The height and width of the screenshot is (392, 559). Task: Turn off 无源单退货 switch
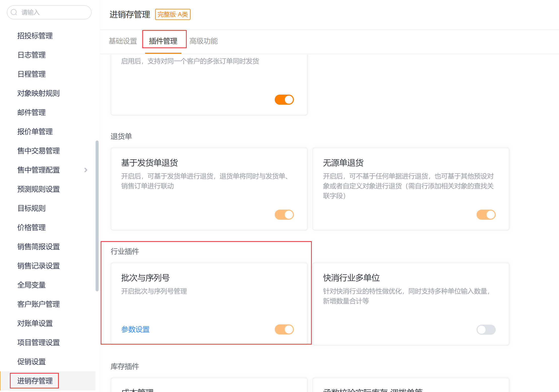tap(486, 215)
